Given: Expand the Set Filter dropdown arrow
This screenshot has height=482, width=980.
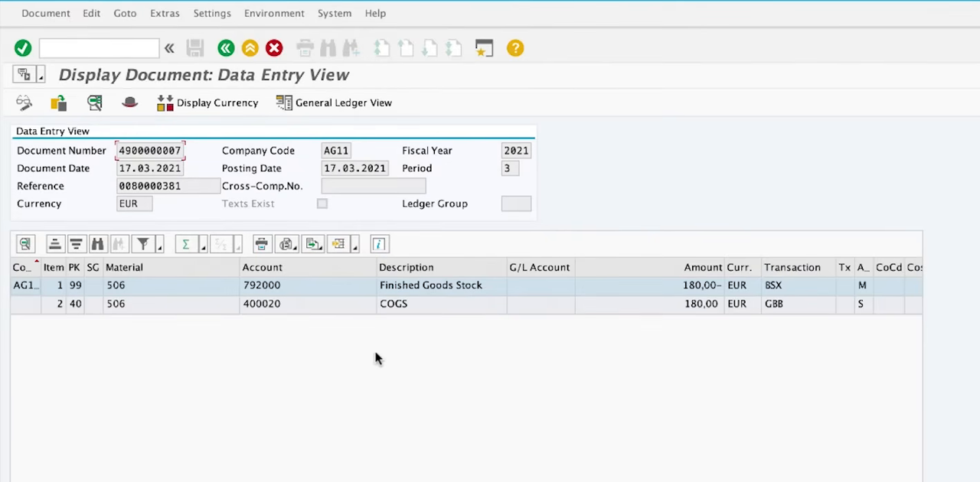Looking at the screenshot, I should (x=160, y=245).
